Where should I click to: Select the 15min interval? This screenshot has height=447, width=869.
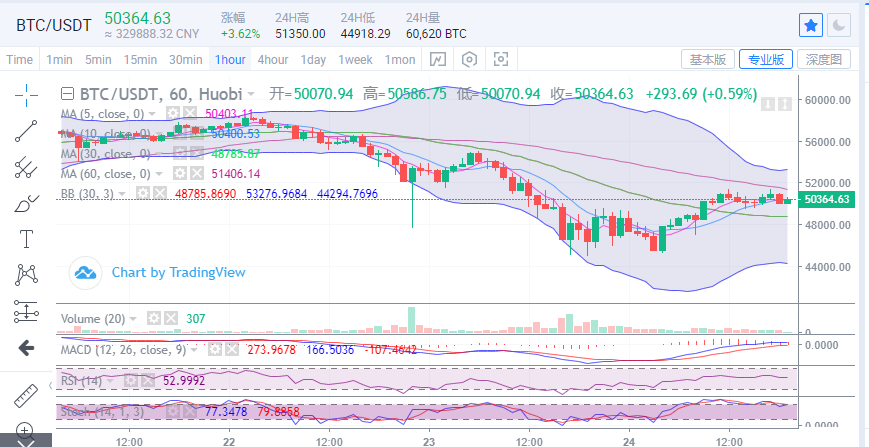[x=140, y=59]
